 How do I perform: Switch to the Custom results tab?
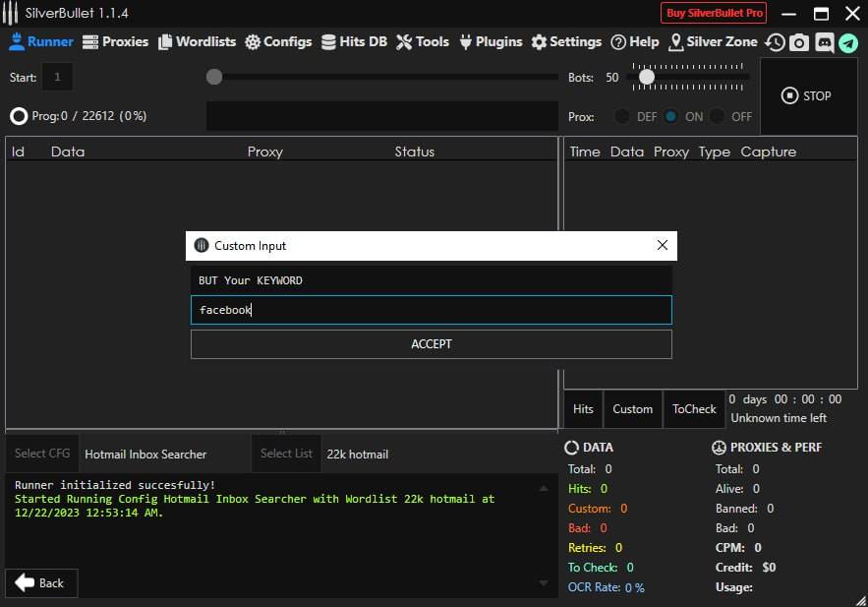[x=632, y=409]
